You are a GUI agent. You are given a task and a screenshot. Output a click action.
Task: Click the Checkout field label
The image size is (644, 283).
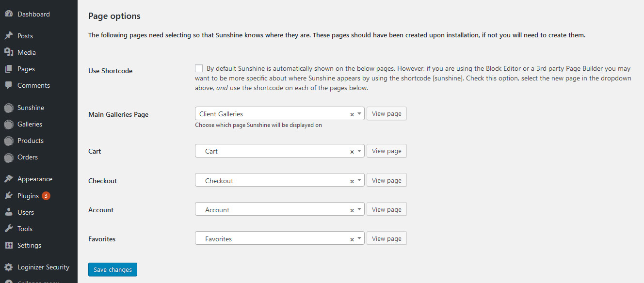click(x=103, y=181)
